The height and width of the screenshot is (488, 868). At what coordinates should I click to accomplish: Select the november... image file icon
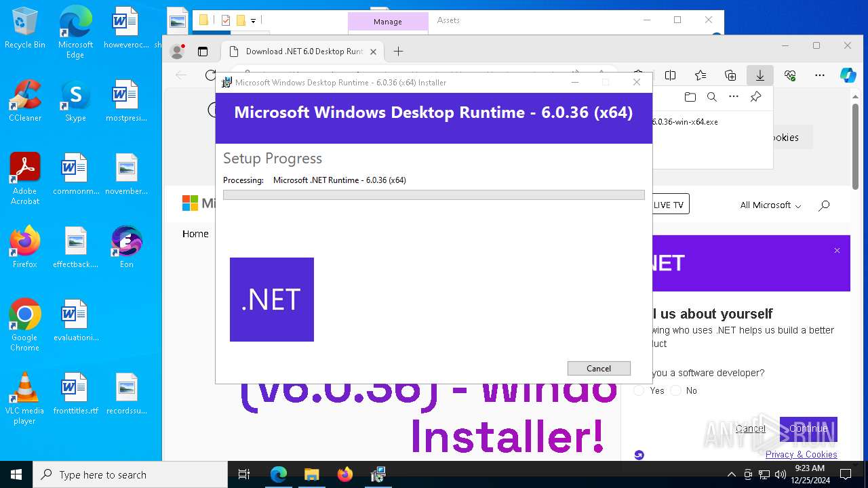coord(127,174)
